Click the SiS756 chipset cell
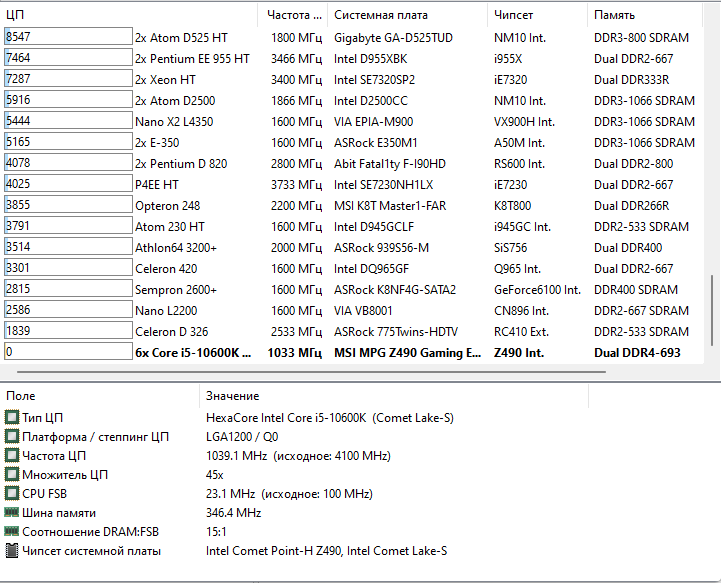The image size is (721, 583). (510, 248)
